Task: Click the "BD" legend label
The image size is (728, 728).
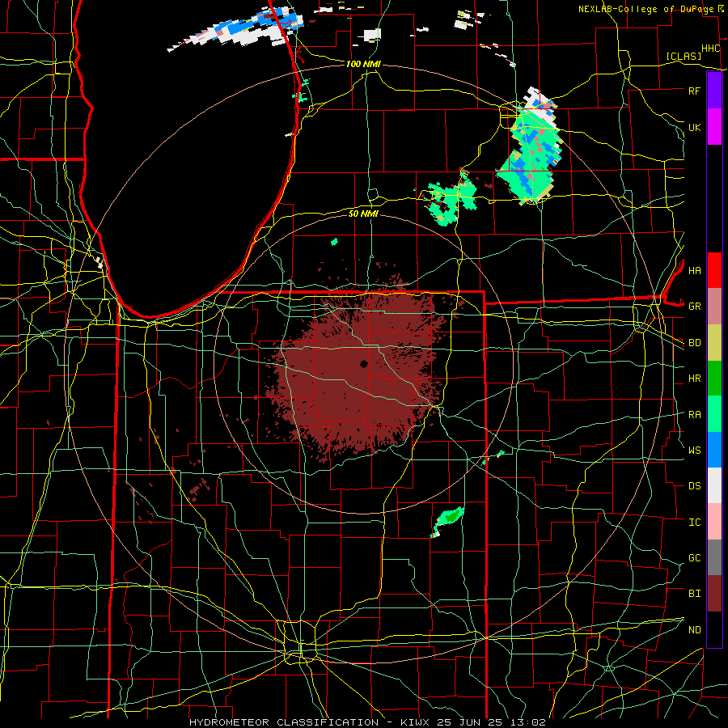Action: (x=694, y=343)
